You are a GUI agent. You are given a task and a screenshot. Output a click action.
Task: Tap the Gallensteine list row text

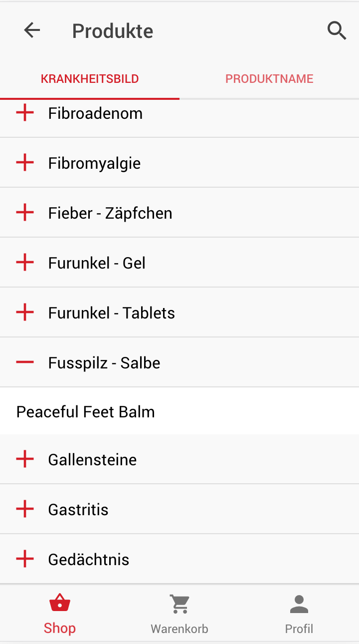(x=92, y=460)
